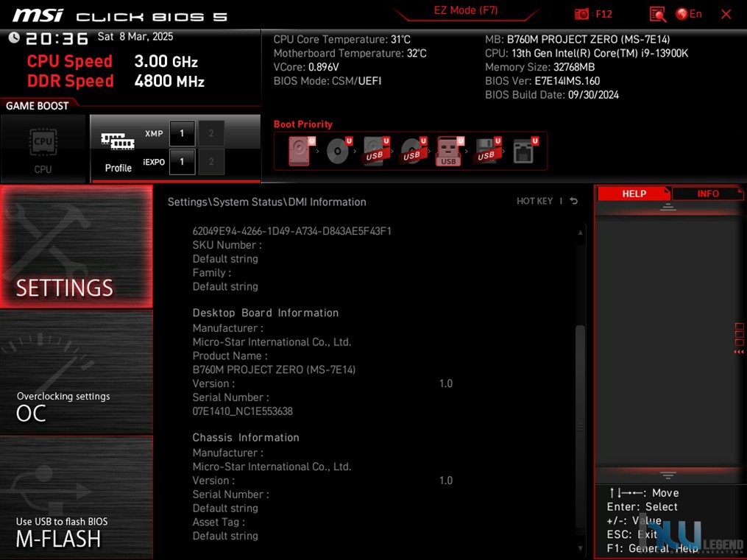
Task: Click the MSI logo
Action: click(38, 15)
